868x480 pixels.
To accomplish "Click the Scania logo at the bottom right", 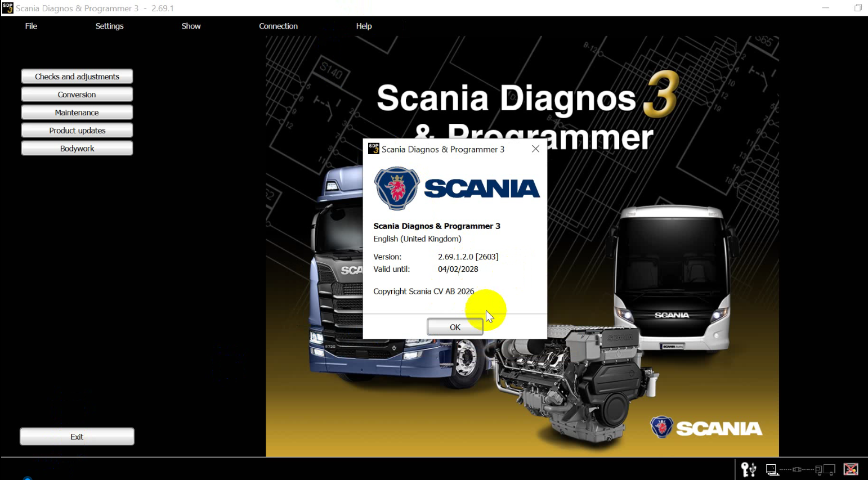I will 705,427.
